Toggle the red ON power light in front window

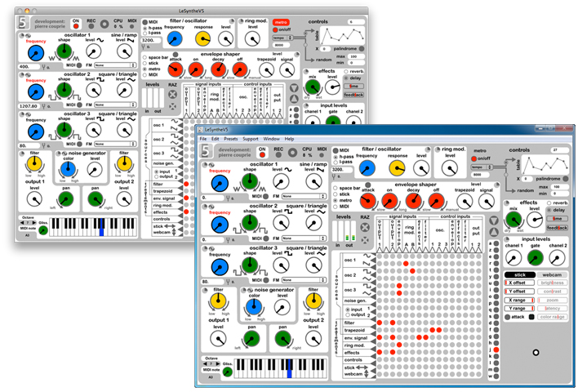pyautogui.click(x=262, y=155)
